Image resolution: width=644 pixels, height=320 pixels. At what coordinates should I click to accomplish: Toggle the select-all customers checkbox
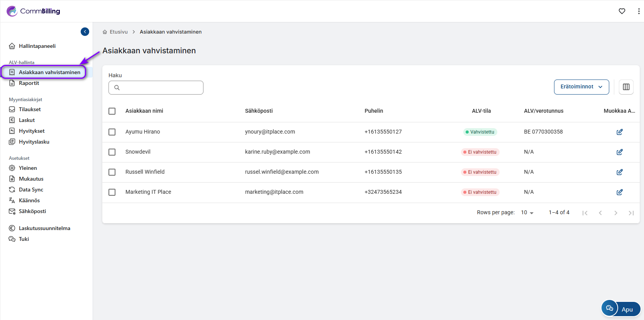click(112, 111)
